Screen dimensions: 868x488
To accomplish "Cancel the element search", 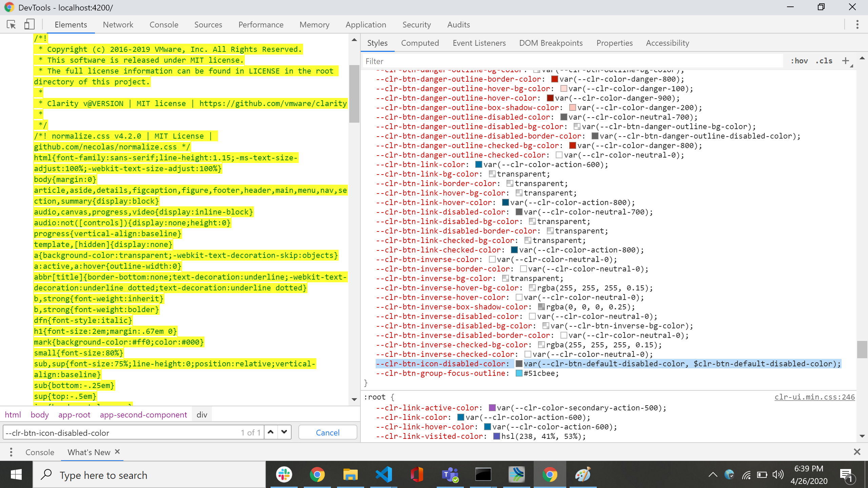I will [328, 432].
